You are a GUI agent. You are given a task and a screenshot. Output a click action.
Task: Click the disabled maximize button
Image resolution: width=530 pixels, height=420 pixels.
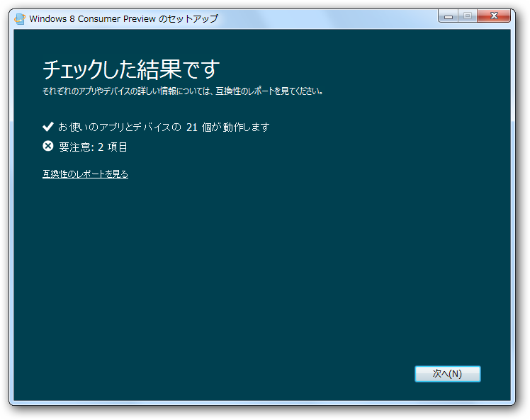point(468,16)
